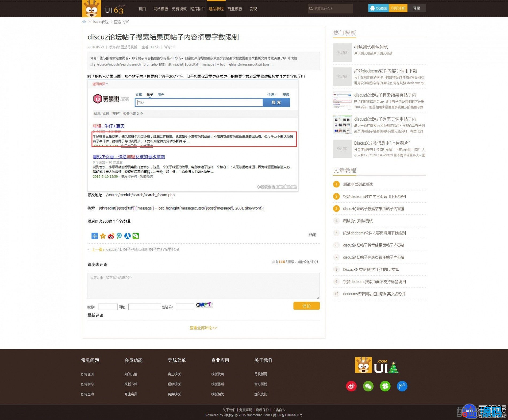The height and width of the screenshot is (420, 508).
Task: Open the 网站模板 navigation menu item
Action: 160,9
